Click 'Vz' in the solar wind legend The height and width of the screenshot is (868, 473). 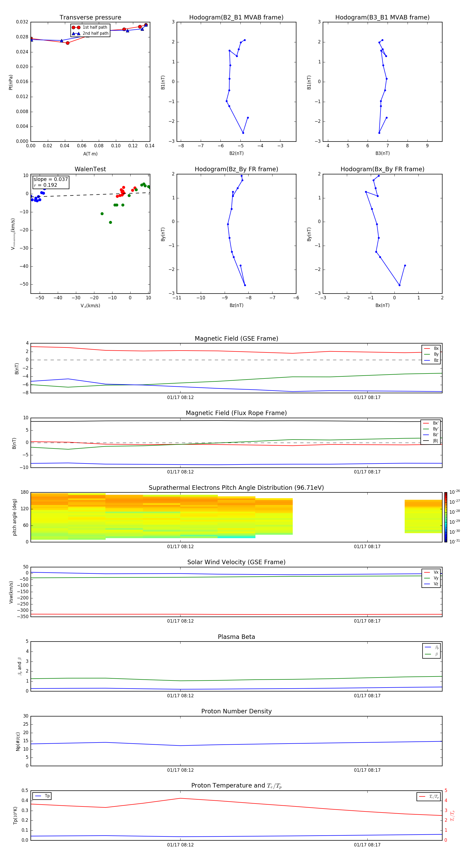click(431, 584)
